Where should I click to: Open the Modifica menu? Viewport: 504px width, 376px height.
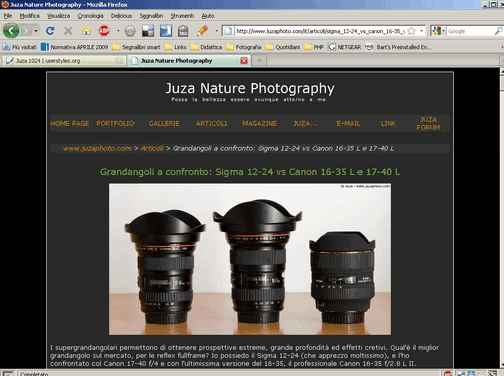point(29,16)
